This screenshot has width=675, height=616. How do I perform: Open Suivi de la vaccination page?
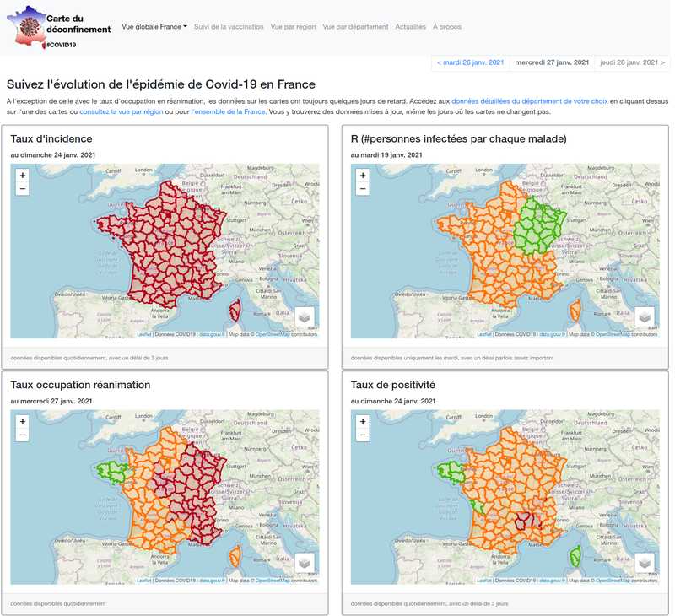(x=229, y=27)
